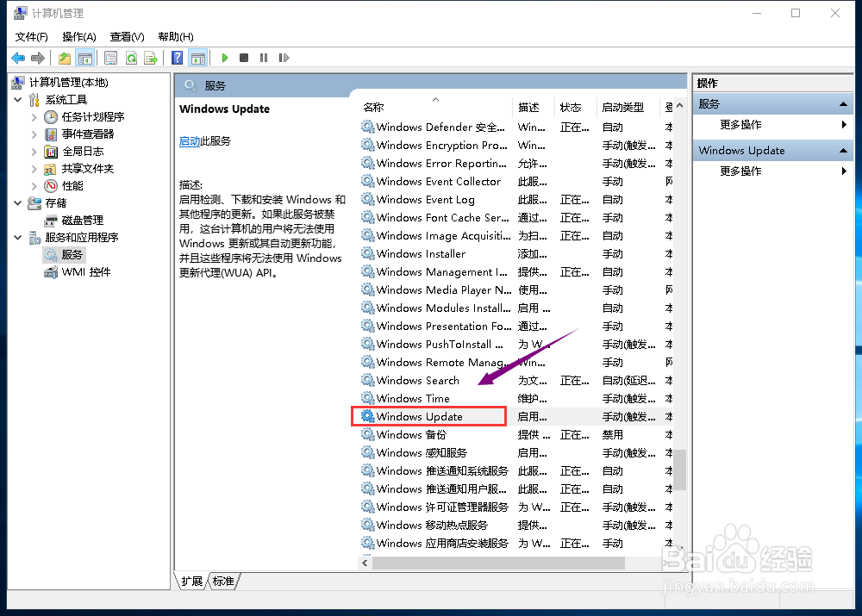Select 计算机管理(本地) root node
Image resolution: width=862 pixels, height=616 pixels.
coord(69,83)
